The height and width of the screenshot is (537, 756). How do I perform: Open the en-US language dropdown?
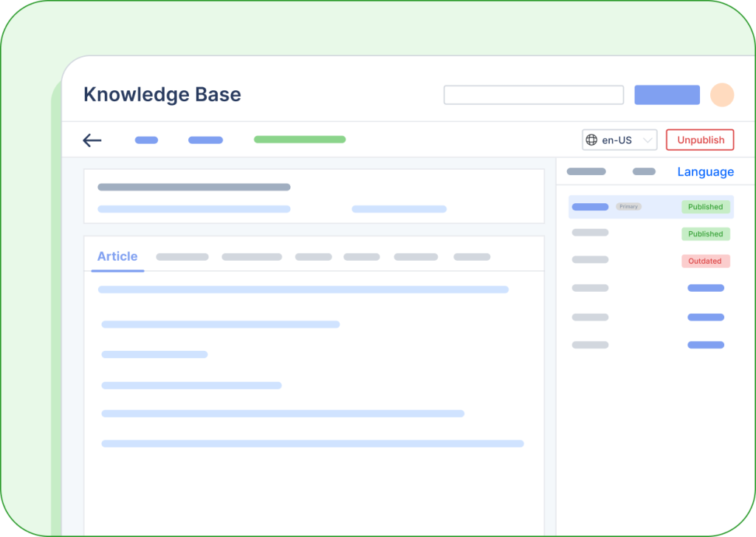click(x=619, y=140)
